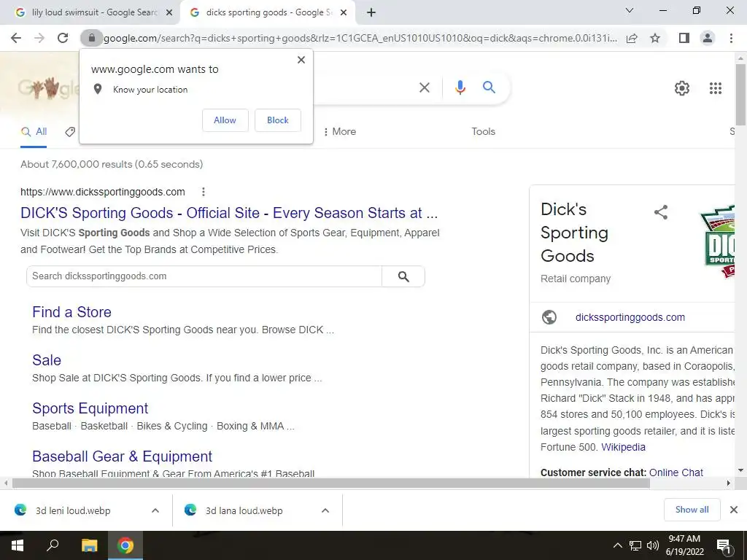Start voice search with microphone

point(460,87)
